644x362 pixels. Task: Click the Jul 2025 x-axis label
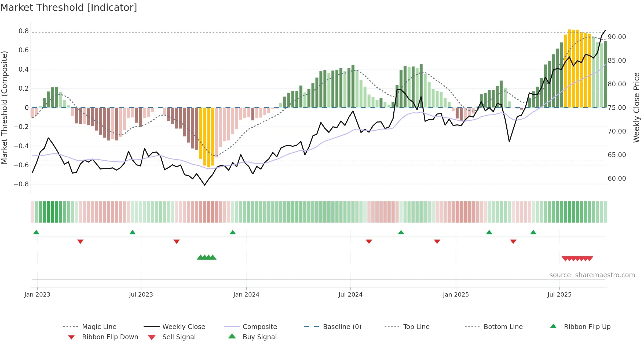[559, 295]
